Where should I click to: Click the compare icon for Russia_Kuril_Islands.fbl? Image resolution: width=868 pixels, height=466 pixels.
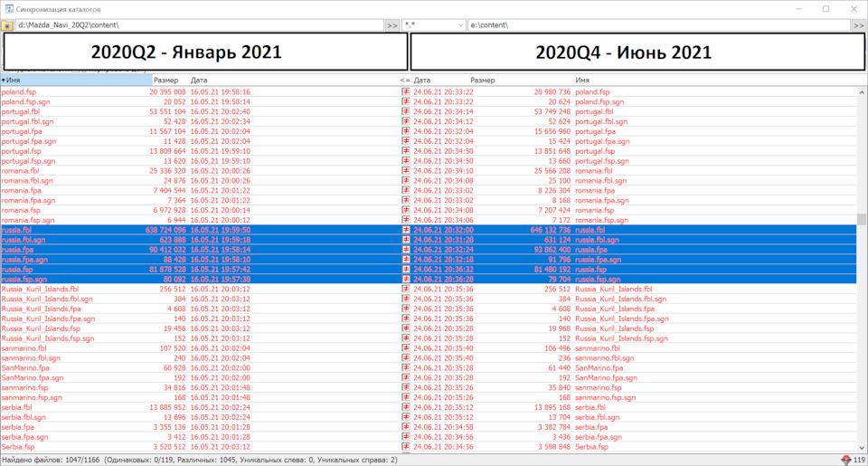[x=406, y=290]
